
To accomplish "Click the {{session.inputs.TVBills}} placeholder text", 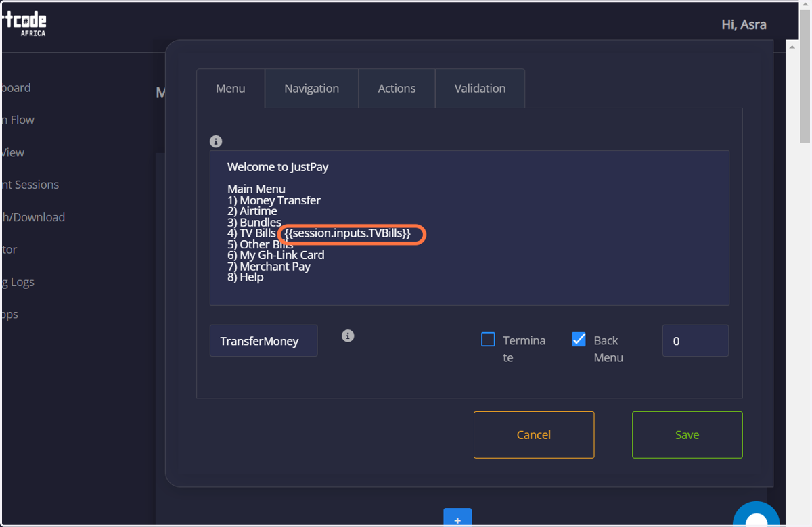I will 348,233.
